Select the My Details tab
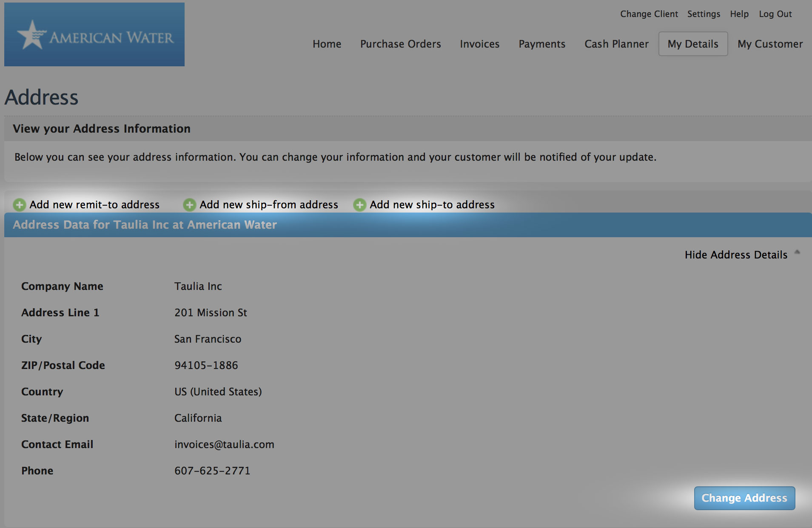 [693, 44]
